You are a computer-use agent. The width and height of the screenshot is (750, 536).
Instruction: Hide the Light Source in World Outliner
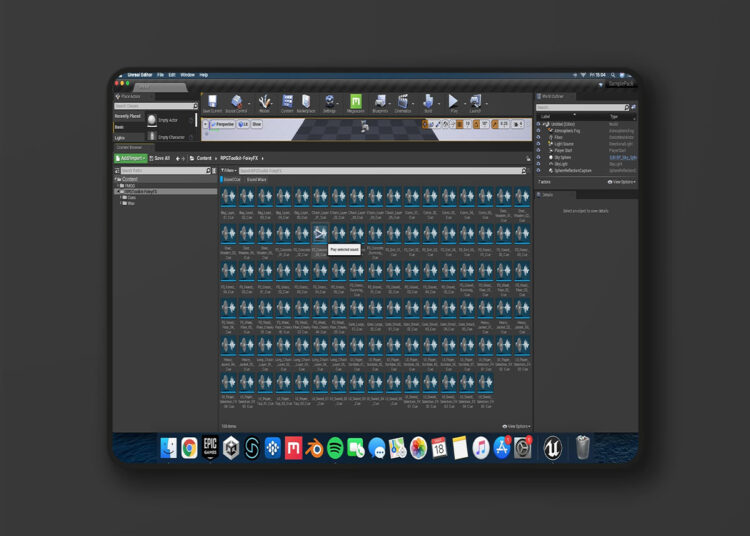coord(539,143)
